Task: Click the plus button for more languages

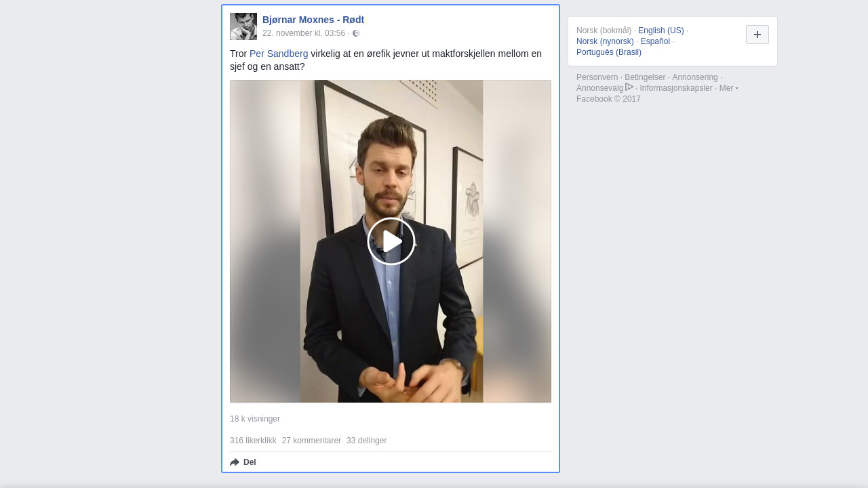Action: [757, 35]
